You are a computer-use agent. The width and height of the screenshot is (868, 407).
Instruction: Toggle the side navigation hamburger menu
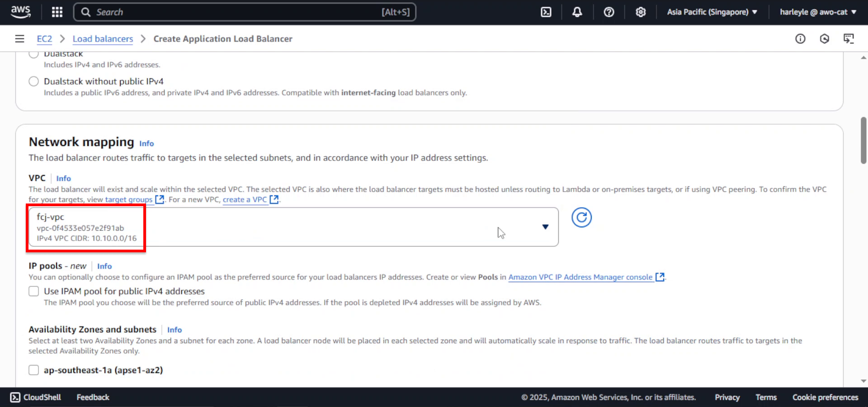[x=19, y=39]
